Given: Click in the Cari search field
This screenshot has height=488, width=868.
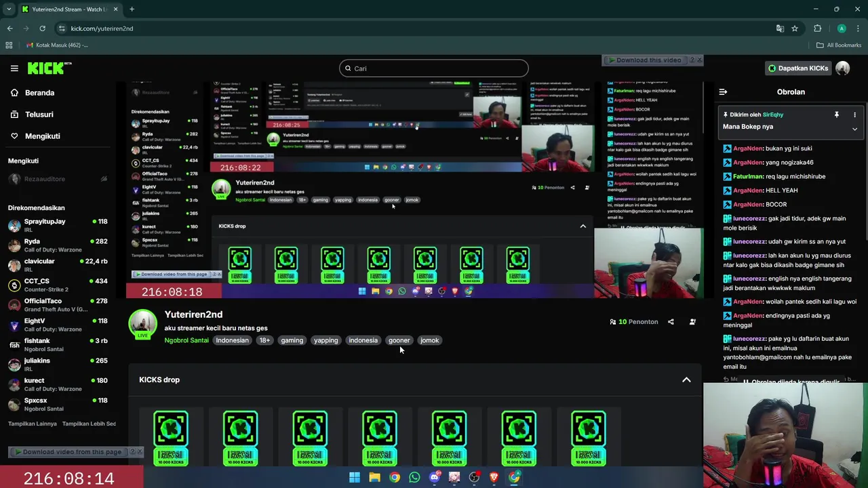Looking at the screenshot, I should click(434, 68).
